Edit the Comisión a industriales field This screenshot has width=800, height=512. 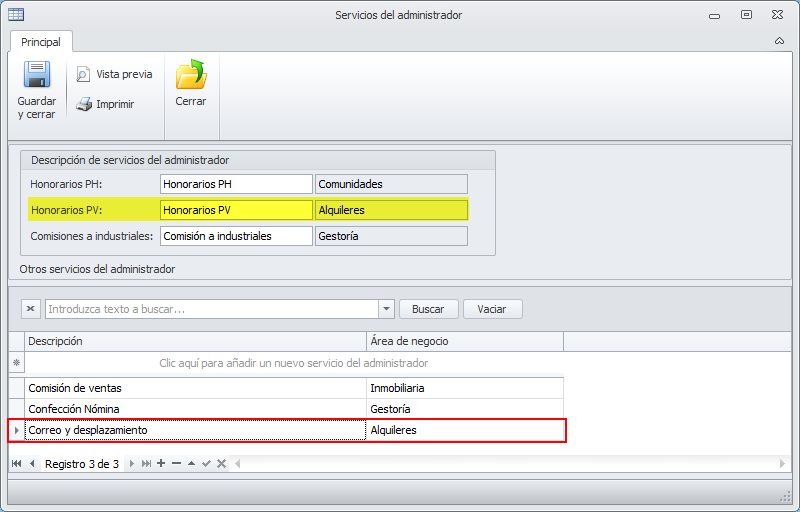[x=236, y=236]
